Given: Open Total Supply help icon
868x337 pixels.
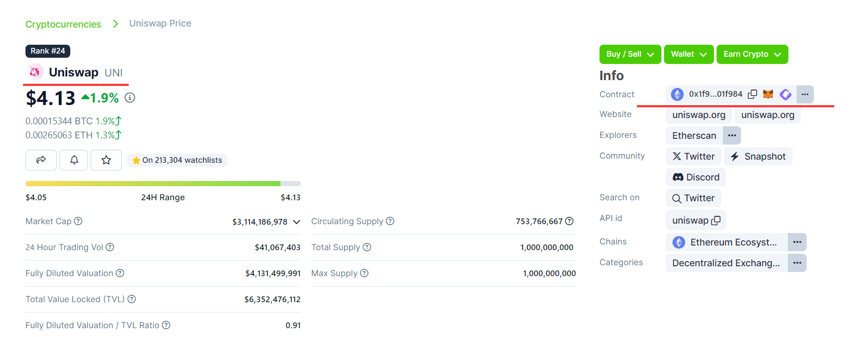Looking at the screenshot, I should [367, 247].
